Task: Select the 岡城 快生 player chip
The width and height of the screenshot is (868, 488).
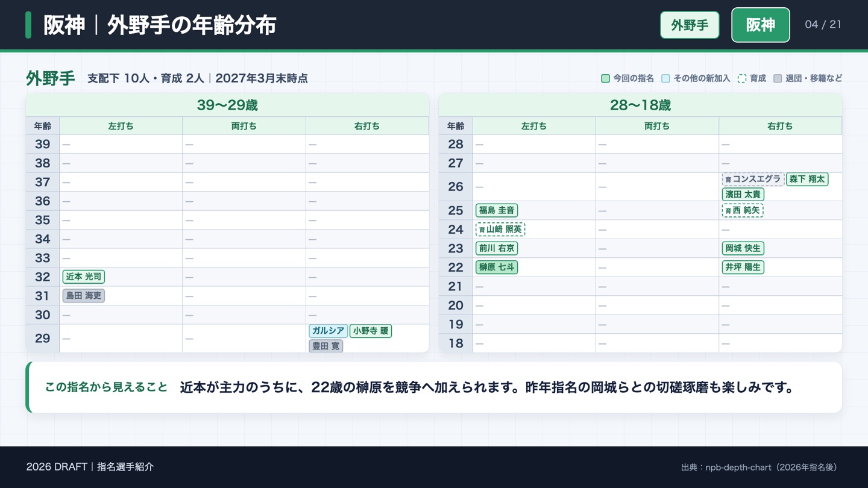Action: tap(743, 248)
